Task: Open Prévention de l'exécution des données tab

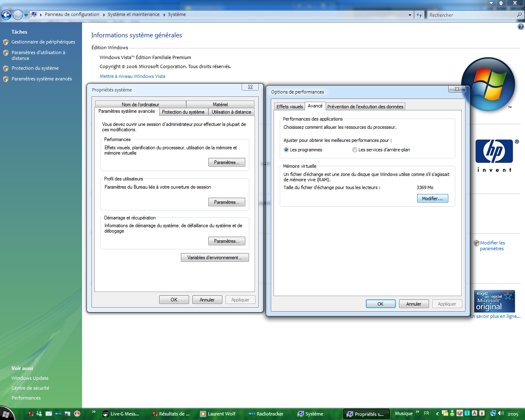Action: pyautogui.click(x=365, y=107)
